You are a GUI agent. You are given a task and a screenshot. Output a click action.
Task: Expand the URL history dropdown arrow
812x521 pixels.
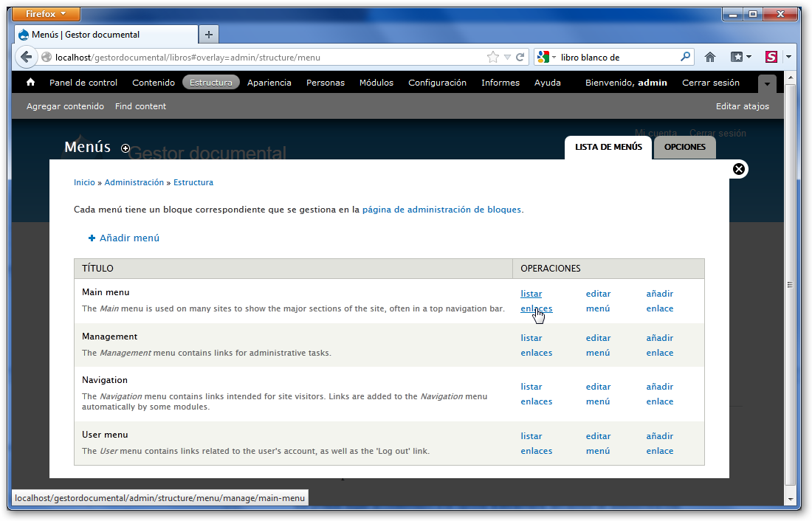pyautogui.click(x=507, y=57)
